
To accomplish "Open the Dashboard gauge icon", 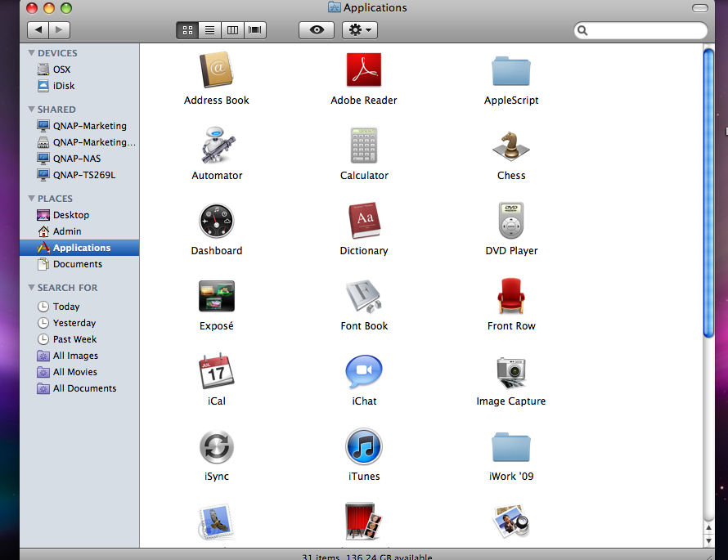I will [217, 221].
